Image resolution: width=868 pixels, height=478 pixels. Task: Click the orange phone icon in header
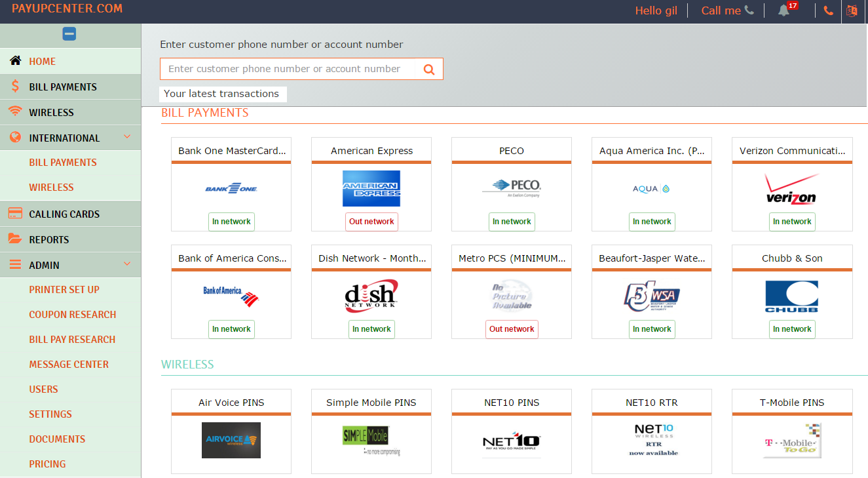(x=829, y=10)
